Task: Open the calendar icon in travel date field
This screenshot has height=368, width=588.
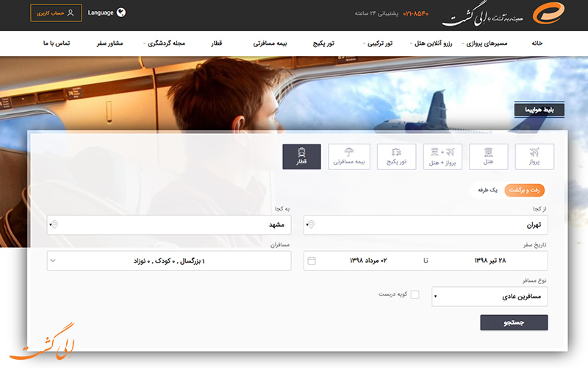Action: [312, 261]
